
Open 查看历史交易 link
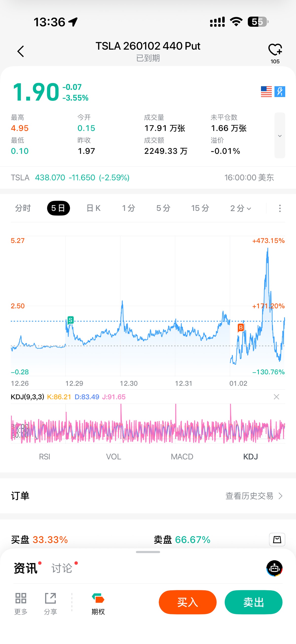[x=254, y=496]
